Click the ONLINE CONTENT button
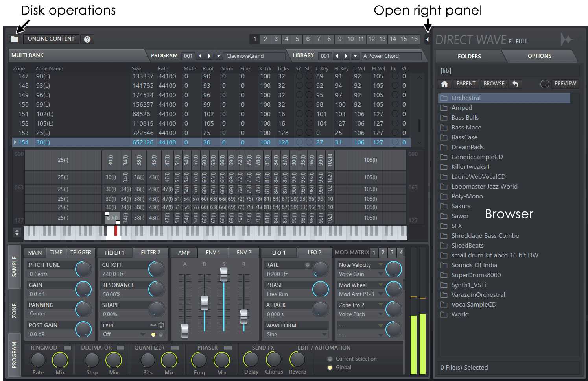Screen dimensions: 588x381 click(51, 39)
